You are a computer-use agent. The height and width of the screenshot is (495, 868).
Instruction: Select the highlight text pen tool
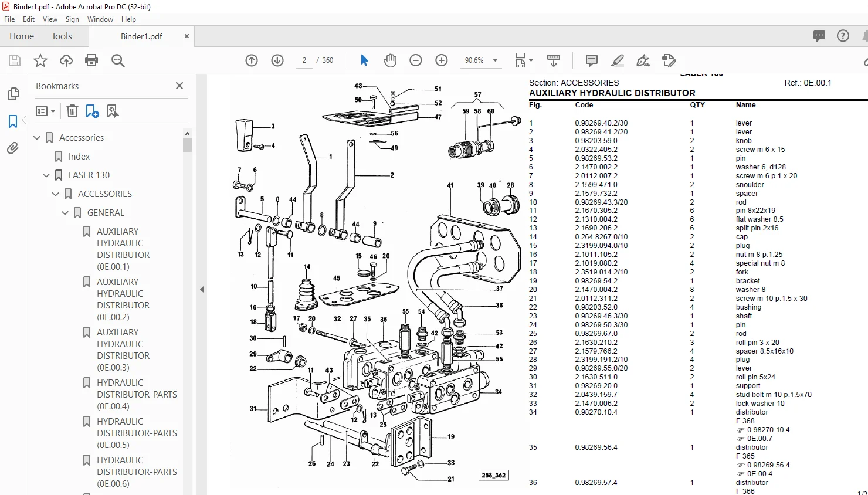[618, 60]
